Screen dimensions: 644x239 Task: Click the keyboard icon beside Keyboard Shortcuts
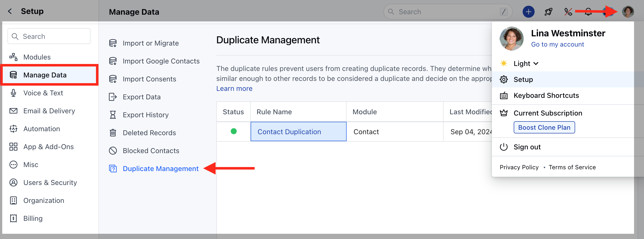[504, 96]
